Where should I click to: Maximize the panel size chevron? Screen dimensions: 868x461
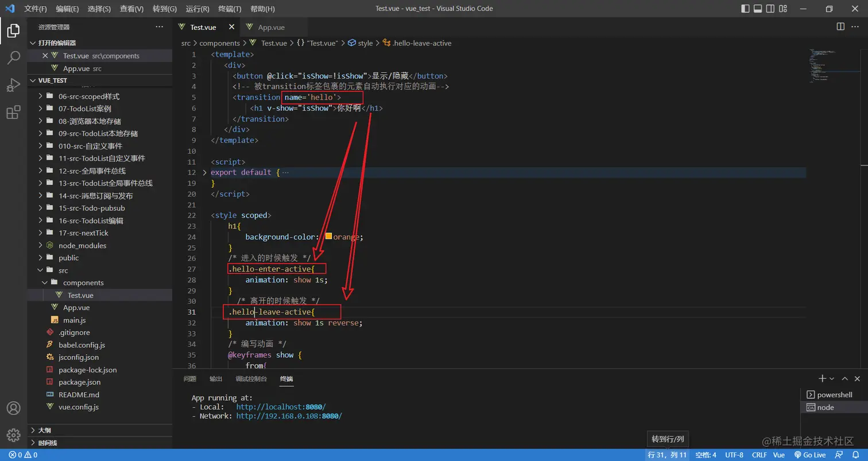(x=844, y=378)
